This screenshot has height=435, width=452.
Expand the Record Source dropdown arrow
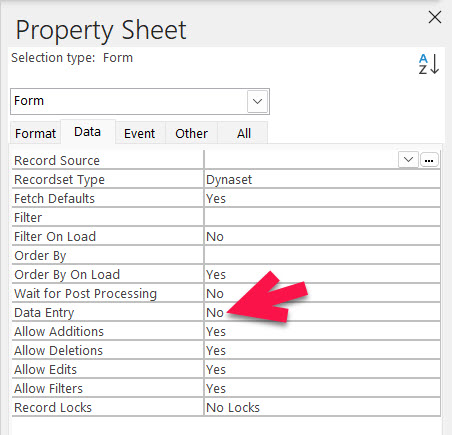(x=408, y=160)
